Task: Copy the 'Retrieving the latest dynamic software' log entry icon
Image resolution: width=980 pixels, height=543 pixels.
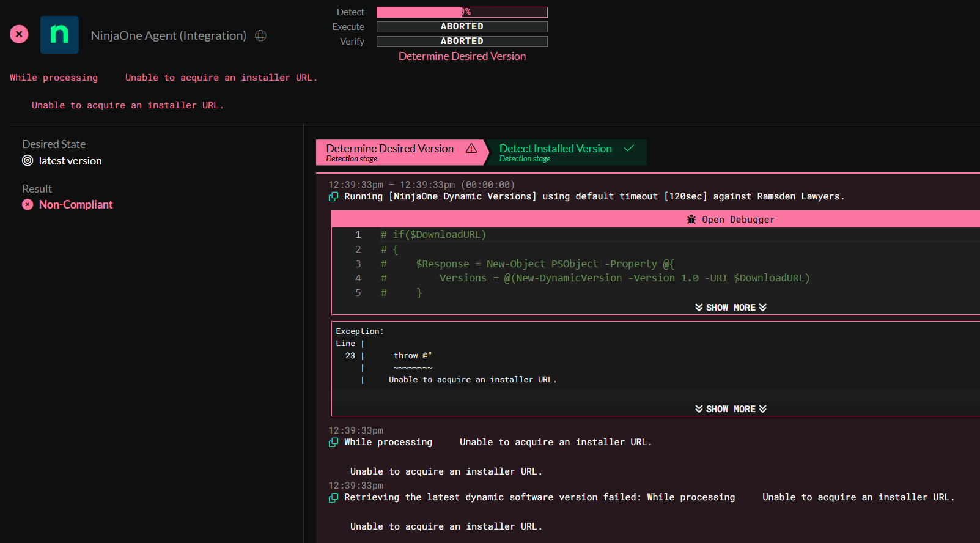Action: click(333, 498)
